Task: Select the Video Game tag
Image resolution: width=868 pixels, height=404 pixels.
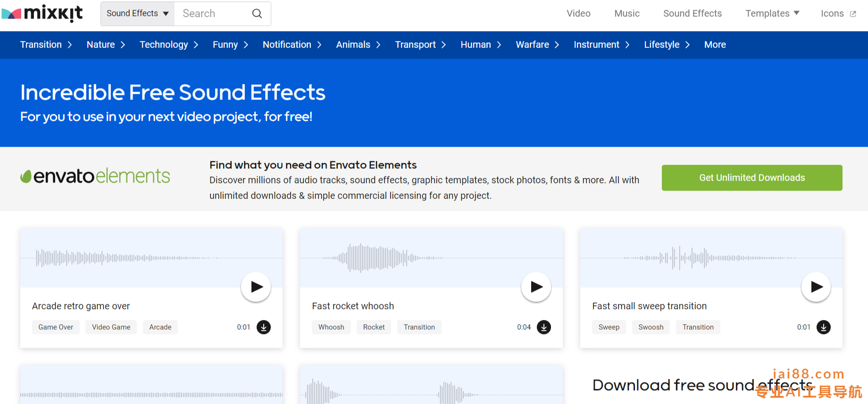Action: point(111,327)
